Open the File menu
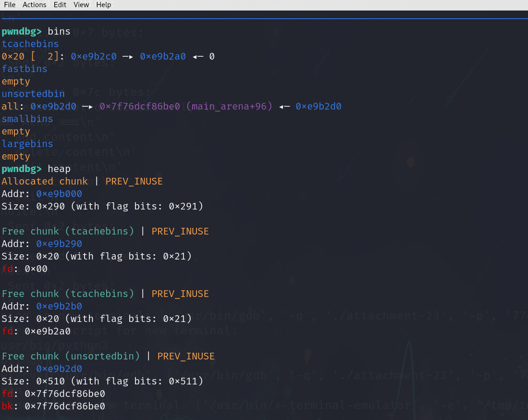 coord(10,5)
